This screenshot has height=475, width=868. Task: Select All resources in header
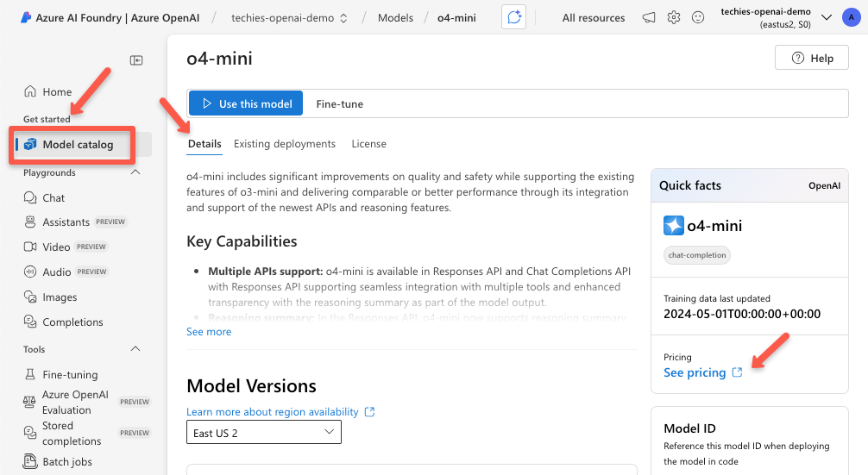click(594, 18)
